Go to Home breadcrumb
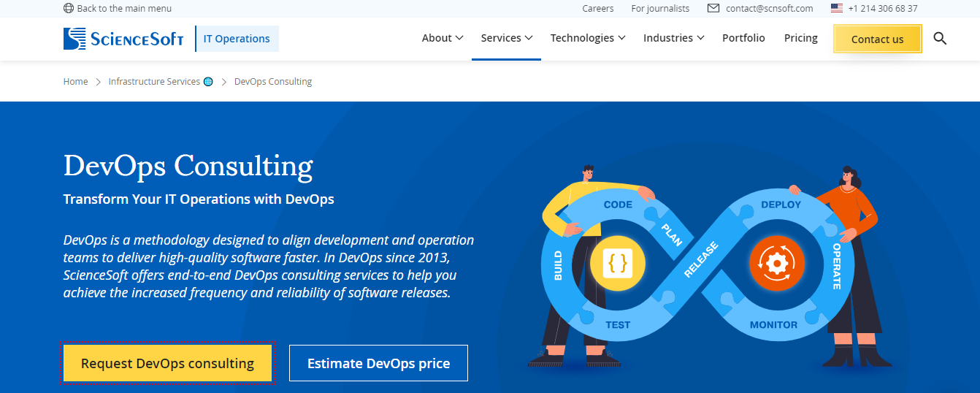The height and width of the screenshot is (393, 980). (x=75, y=82)
